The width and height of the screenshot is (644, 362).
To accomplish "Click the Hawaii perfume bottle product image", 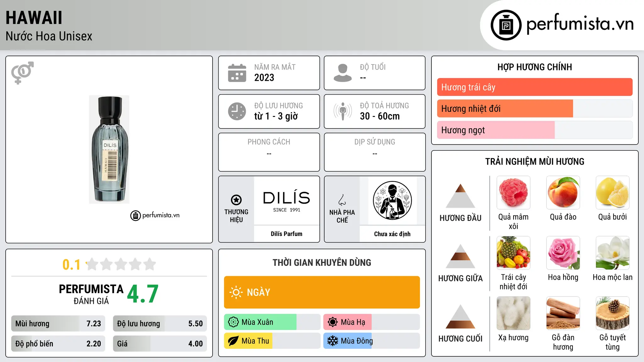I will 109,149.
